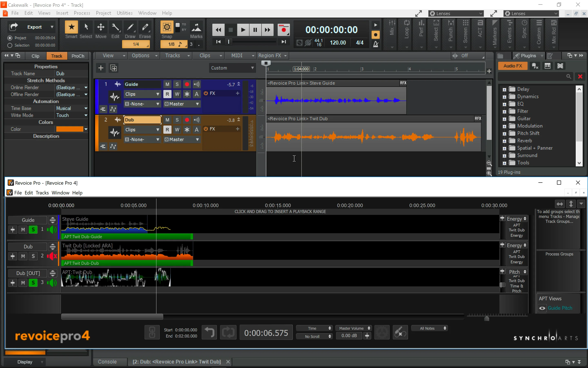
Task: Open the Custom track control dropdown
Action: [232, 68]
